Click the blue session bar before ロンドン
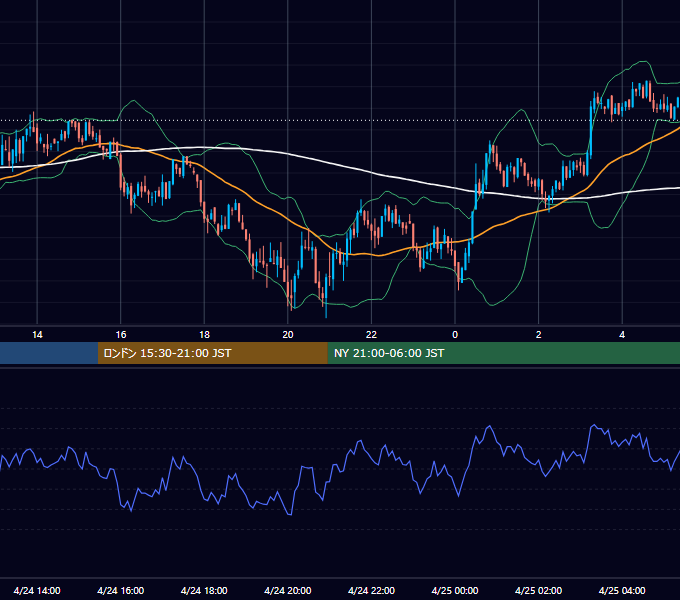This screenshot has height=600, width=680. click(49, 353)
